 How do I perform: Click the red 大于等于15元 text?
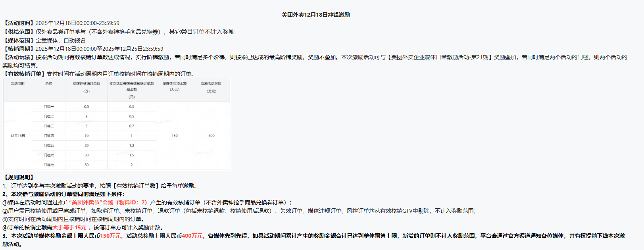click(69, 227)
